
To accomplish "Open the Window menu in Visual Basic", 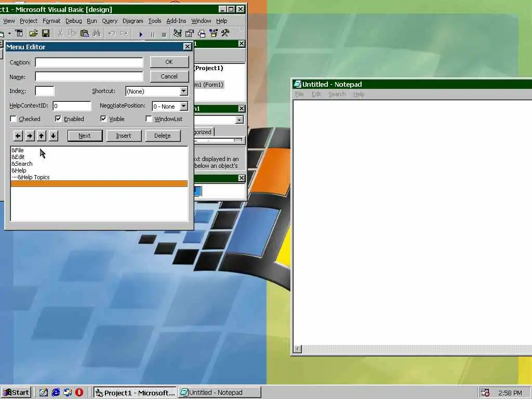I will coord(201,21).
